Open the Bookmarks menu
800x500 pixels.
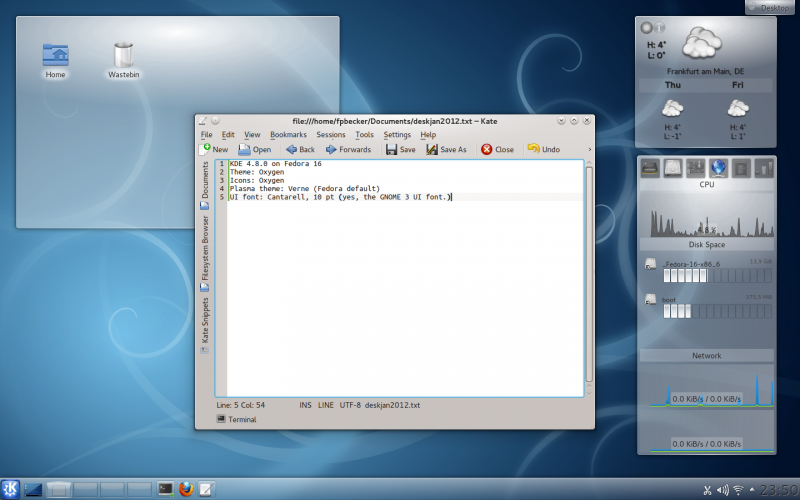click(288, 135)
